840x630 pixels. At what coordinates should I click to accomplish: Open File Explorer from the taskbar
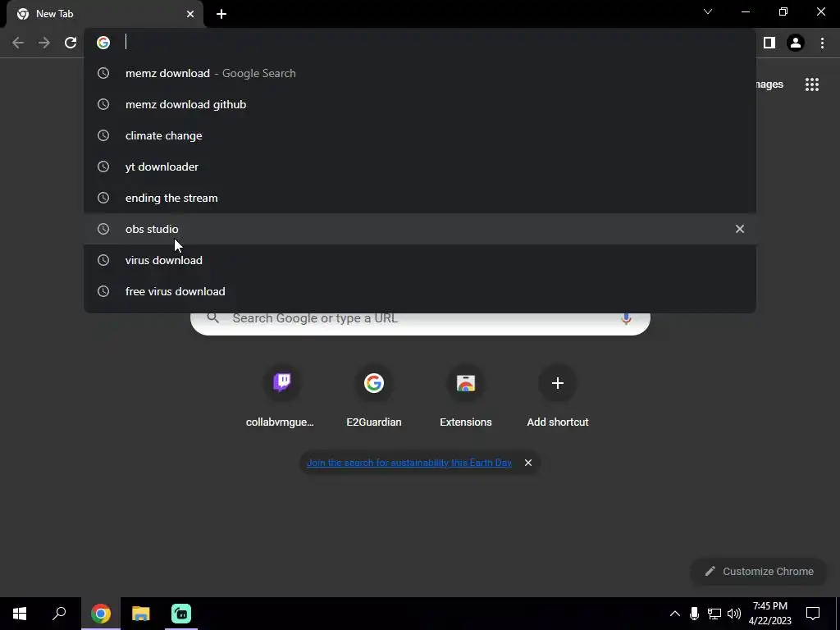141,614
